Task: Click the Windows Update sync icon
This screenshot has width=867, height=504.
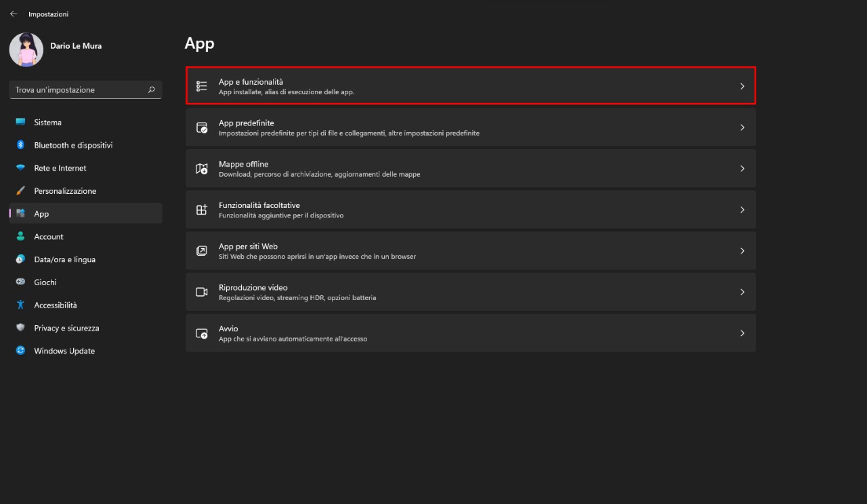Action: tap(20, 351)
